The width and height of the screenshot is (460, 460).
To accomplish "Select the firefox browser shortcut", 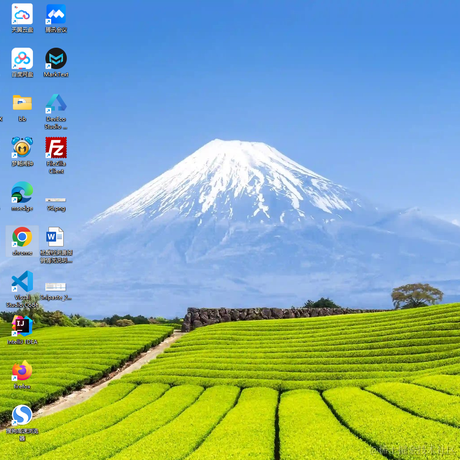I will 22,374.
